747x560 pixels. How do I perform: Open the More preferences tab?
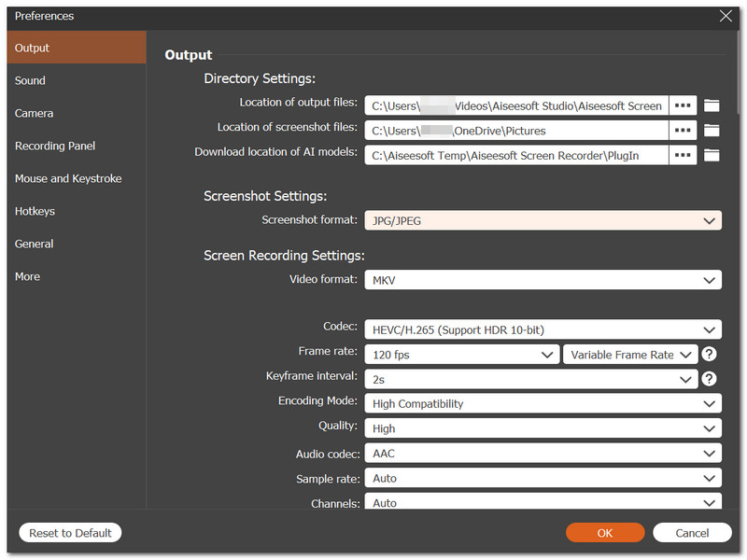point(77,276)
